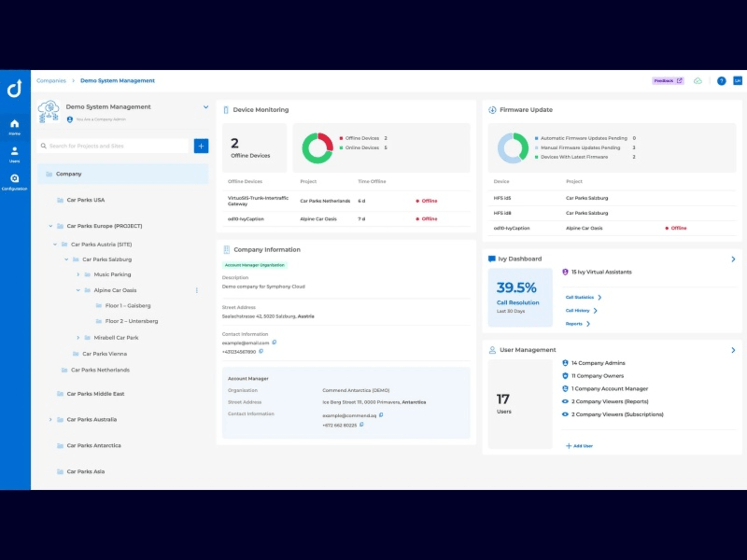Image resolution: width=747 pixels, height=560 pixels.
Task: Click the app logo at top left
Action: click(x=15, y=88)
